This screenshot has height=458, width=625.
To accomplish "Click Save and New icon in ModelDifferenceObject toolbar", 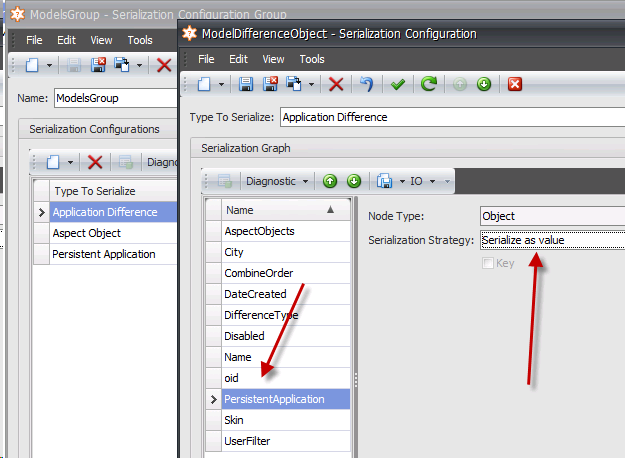I will [x=294, y=84].
